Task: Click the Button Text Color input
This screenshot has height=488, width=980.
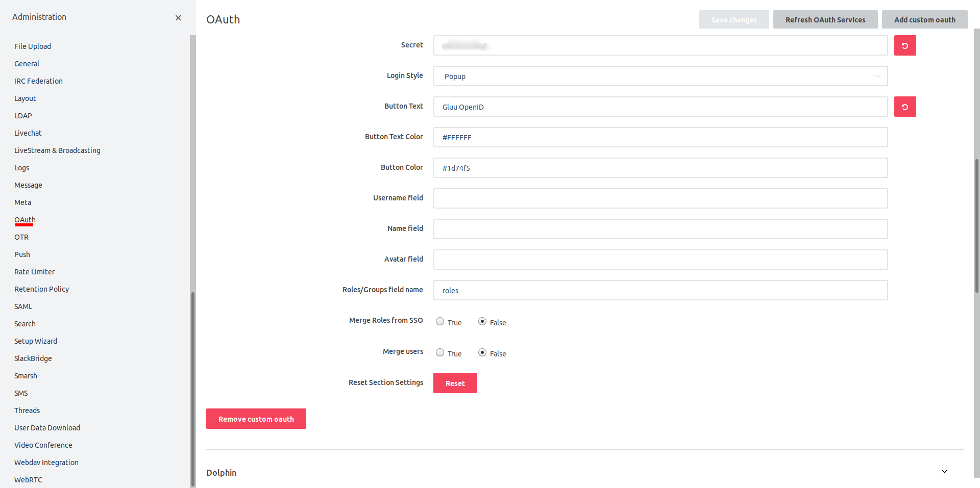Action: coord(660,137)
